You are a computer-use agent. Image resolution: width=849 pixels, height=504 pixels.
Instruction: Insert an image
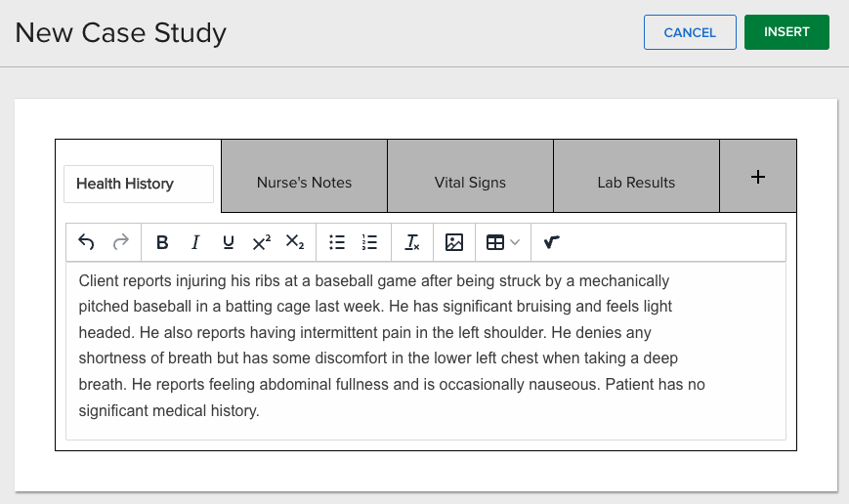(x=454, y=242)
